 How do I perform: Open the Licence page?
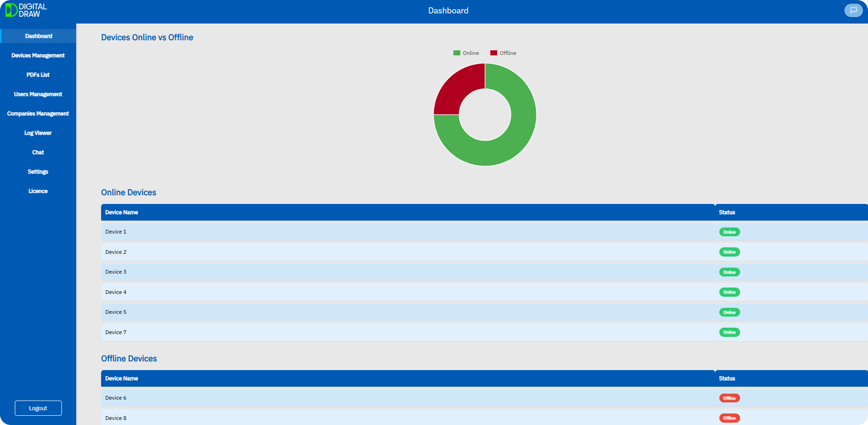(x=38, y=191)
